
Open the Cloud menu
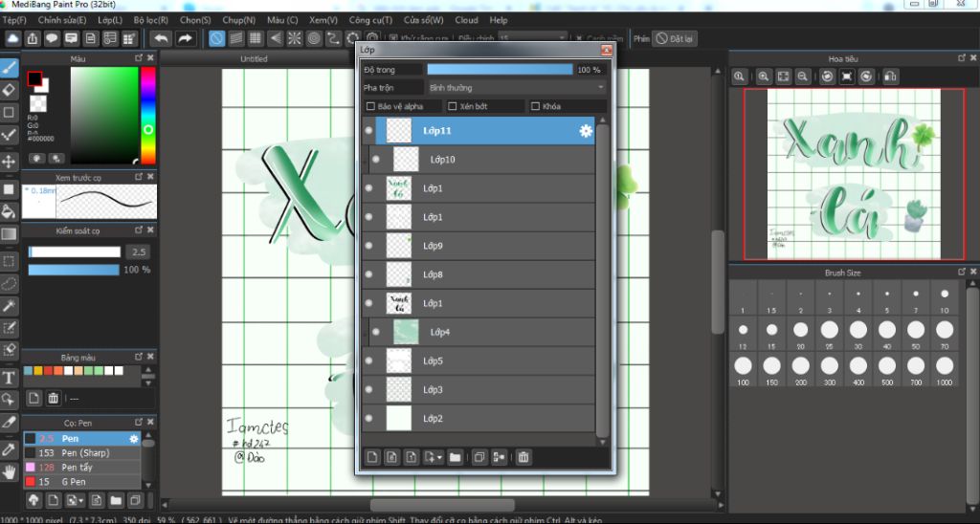click(466, 20)
